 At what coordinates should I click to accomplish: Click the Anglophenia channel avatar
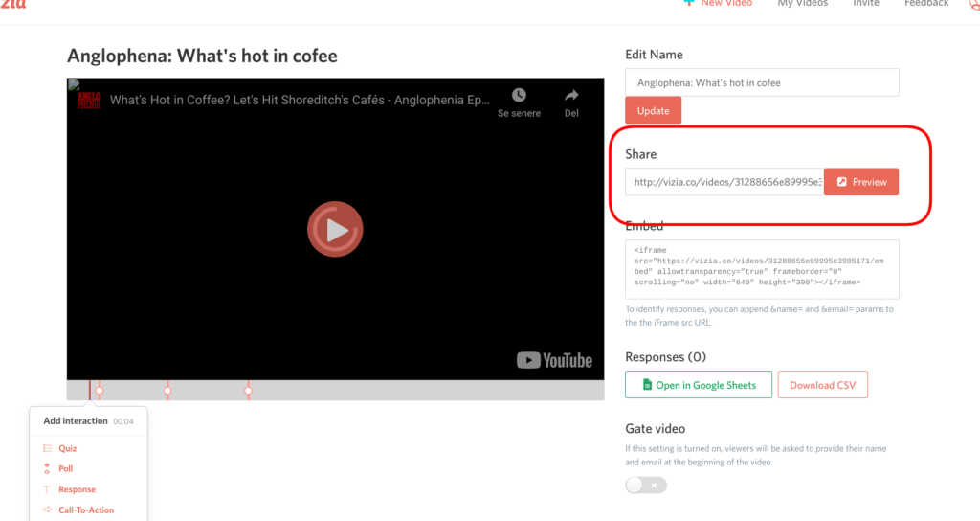89,100
